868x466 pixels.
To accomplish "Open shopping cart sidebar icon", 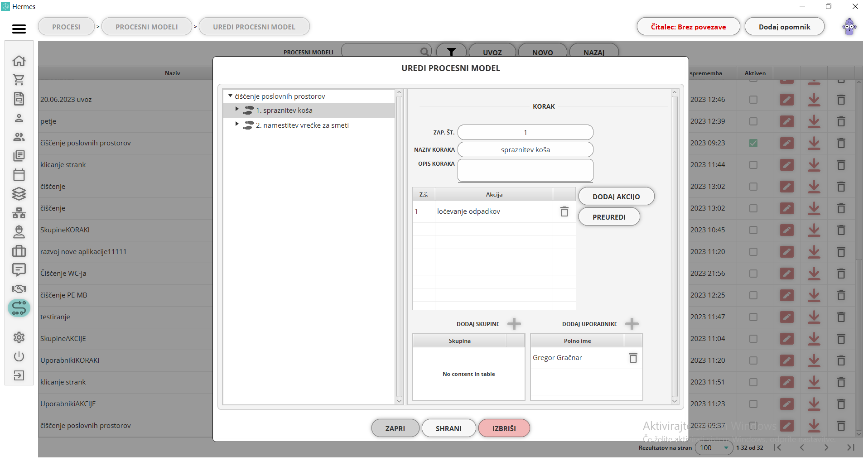I will 19,80.
